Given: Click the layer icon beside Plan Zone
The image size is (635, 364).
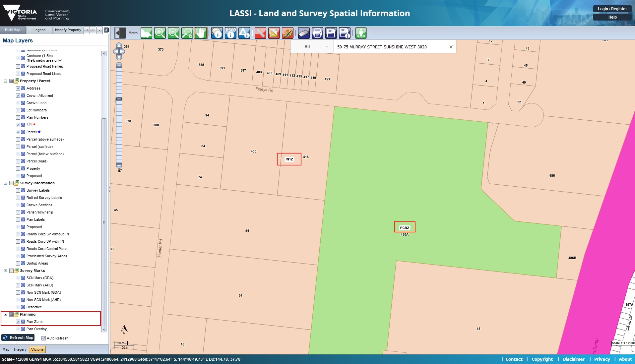Looking at the screenshot, I should coord(23,322).
